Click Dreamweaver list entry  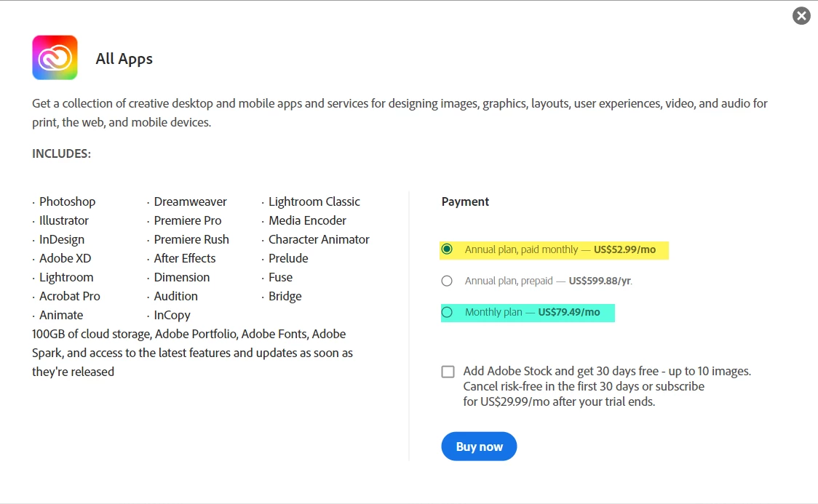[x=191, y=201]
